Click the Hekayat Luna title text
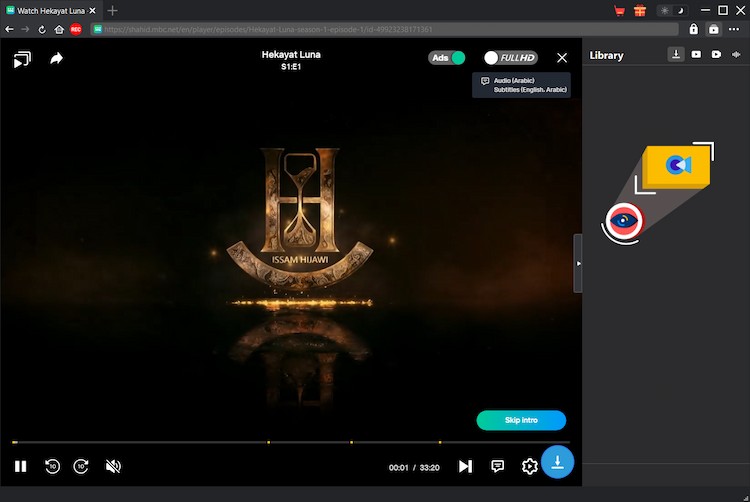Viewport: 750px width, 502px height. (291, 55)
